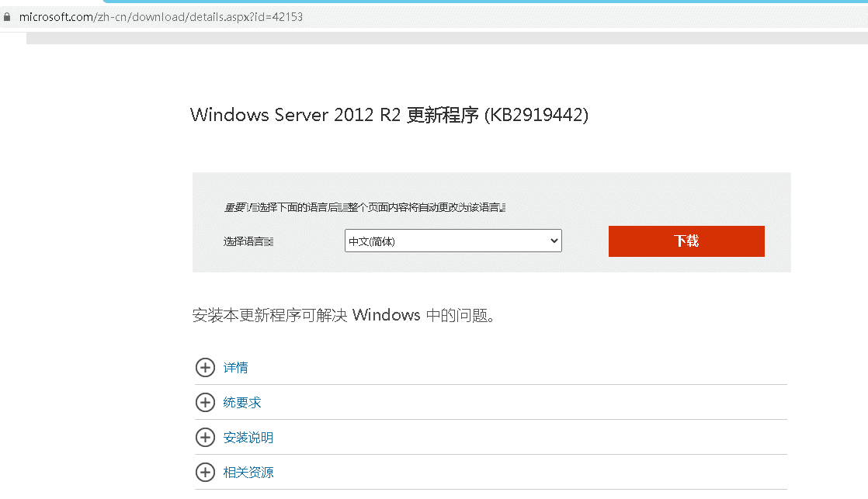Image resolution: width=868 pixels, height=499 pixels.
Task: Open the 详情 link
Action: click(236, 368)
